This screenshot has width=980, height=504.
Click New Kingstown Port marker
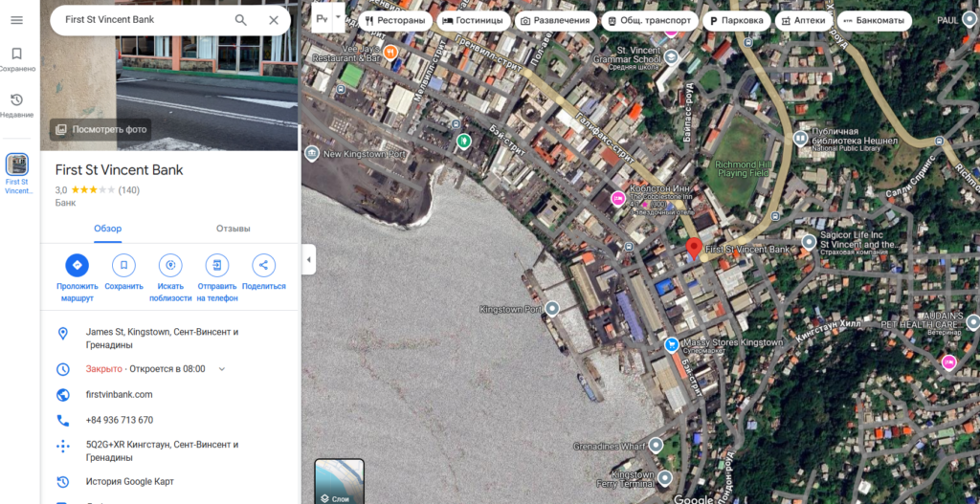click(x=311, y=153)
